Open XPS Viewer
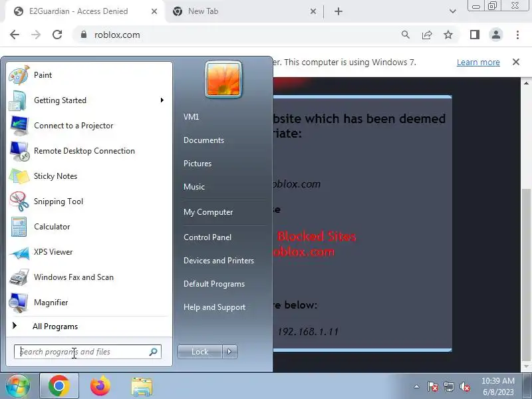The width and height of the screenshot is (532, 399). [53, 252]
